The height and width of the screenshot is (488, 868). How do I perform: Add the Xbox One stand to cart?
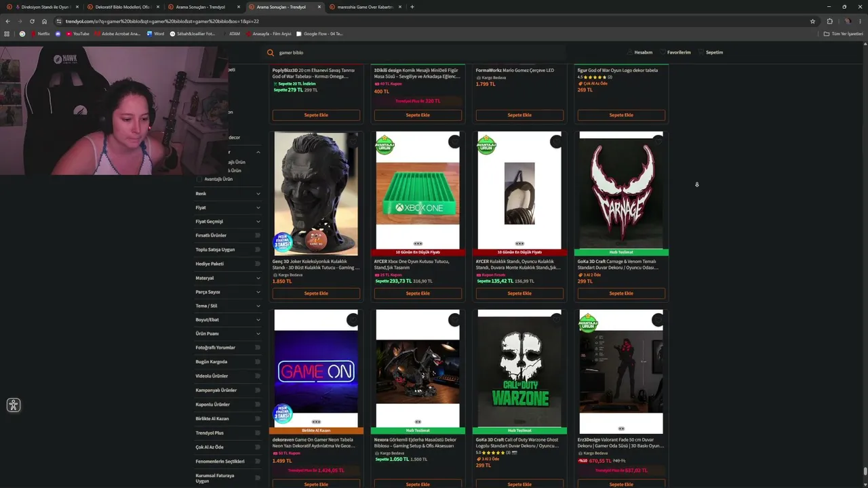[418, 293]
